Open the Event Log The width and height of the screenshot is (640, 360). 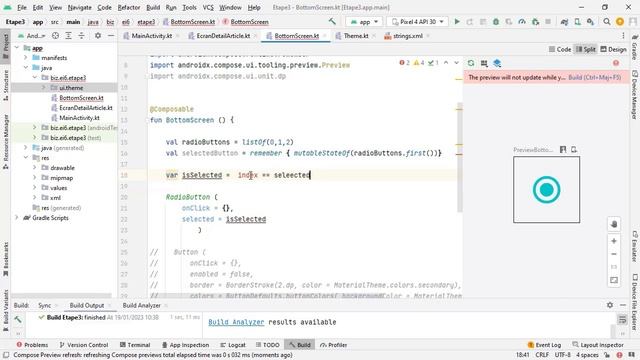click(544, 345)
